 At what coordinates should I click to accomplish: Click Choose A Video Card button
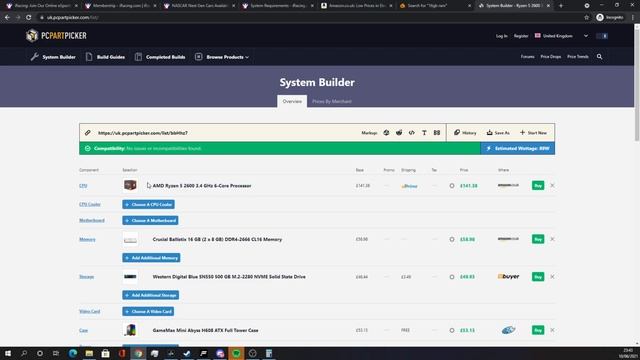[148, 311]
